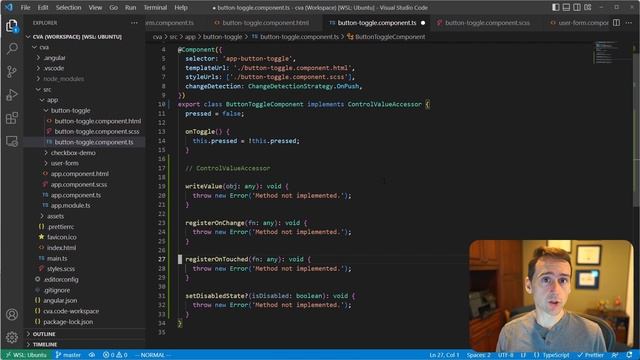Open the View menu
This screenshot has height=360, width=640.
[95, 7]
